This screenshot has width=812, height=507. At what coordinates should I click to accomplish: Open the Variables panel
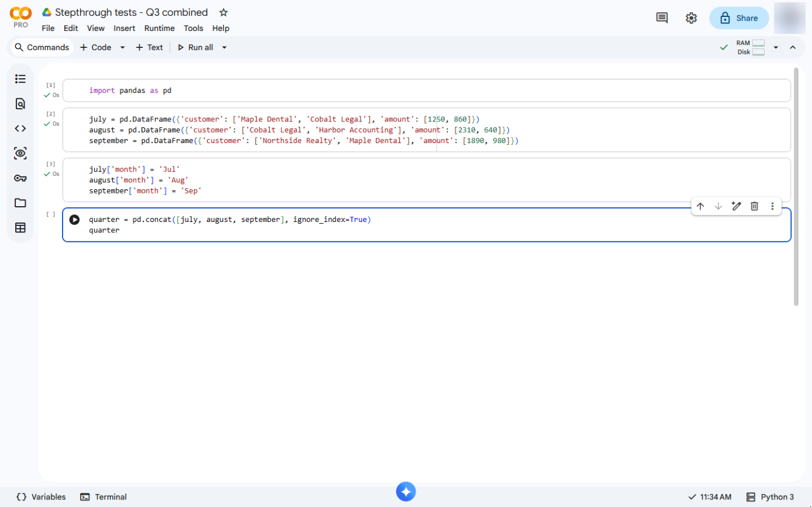pos(41,497)
